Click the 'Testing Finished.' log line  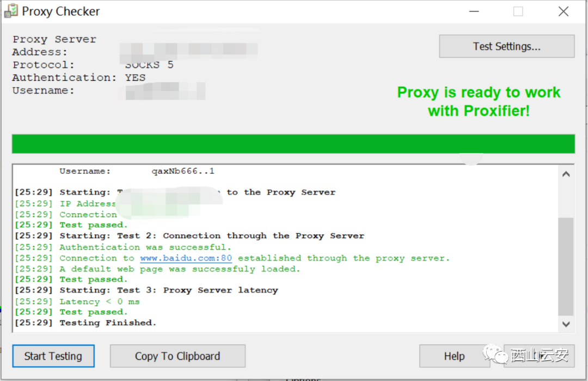(x=85, y=323)
